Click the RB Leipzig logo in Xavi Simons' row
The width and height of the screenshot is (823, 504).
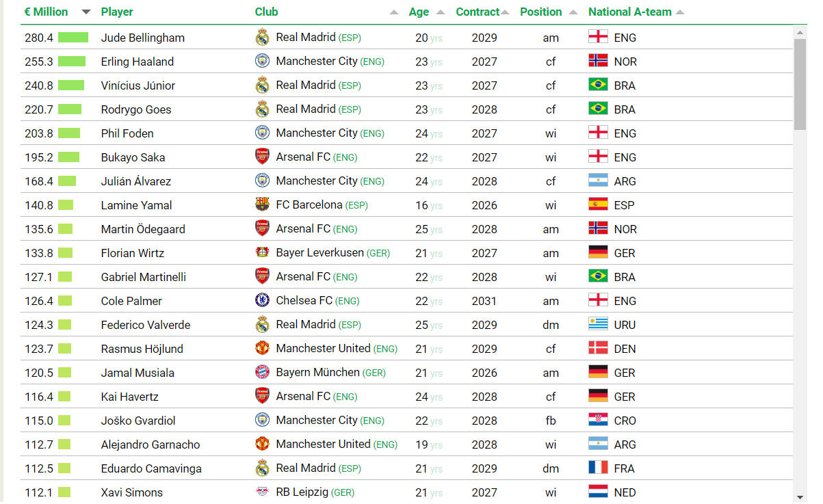tap(262, 492)
